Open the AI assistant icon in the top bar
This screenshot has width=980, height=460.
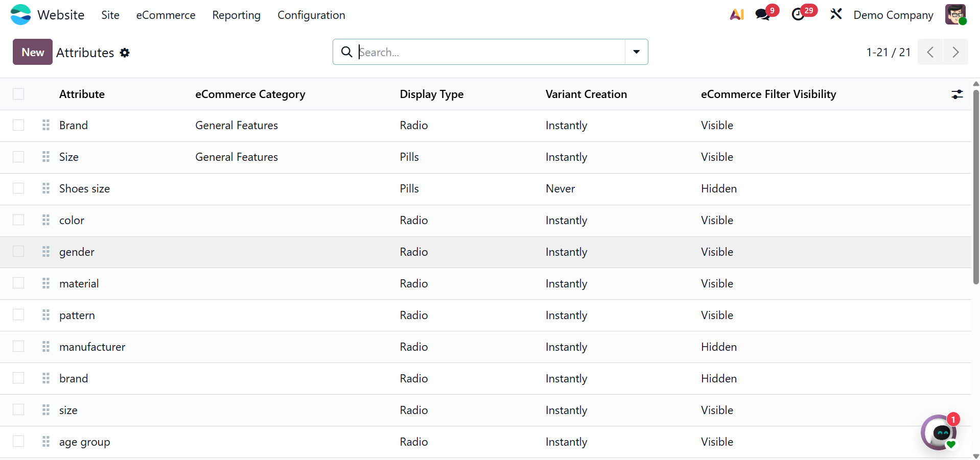click(x=736, y=15)
